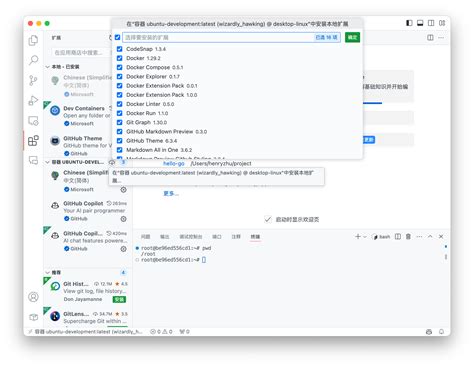Select the GitHub Theme 6.3.4 row
The width and height of the screenshot is (474, 367).
point(238,141)
